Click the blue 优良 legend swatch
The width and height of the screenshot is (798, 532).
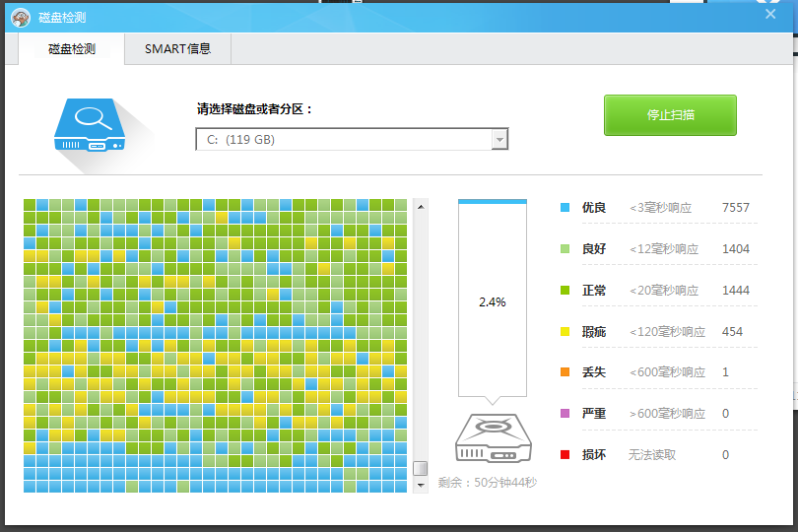click(565, 208)
